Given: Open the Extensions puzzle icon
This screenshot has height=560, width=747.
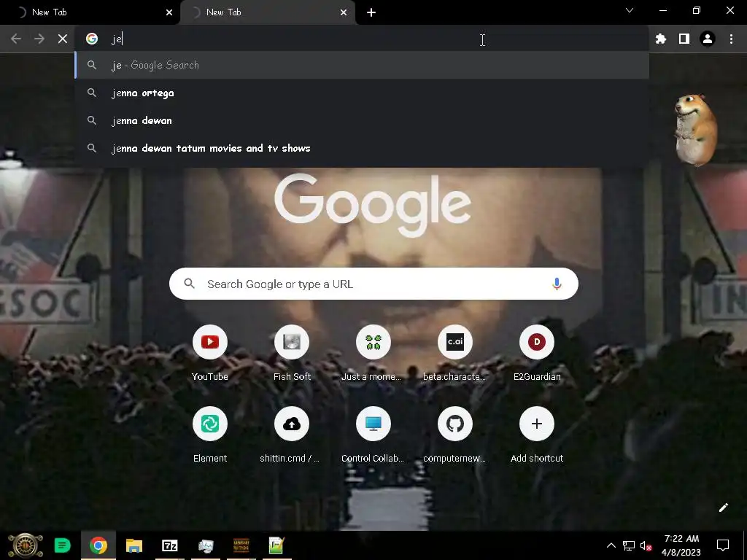Looking at the screenshot, I should tap(661, 39).
